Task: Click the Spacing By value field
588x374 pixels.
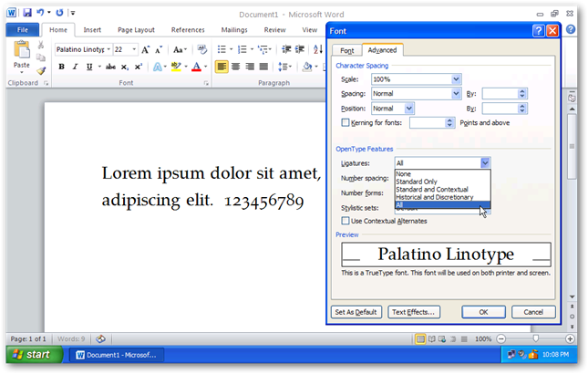Action: [x=500, y=93]
